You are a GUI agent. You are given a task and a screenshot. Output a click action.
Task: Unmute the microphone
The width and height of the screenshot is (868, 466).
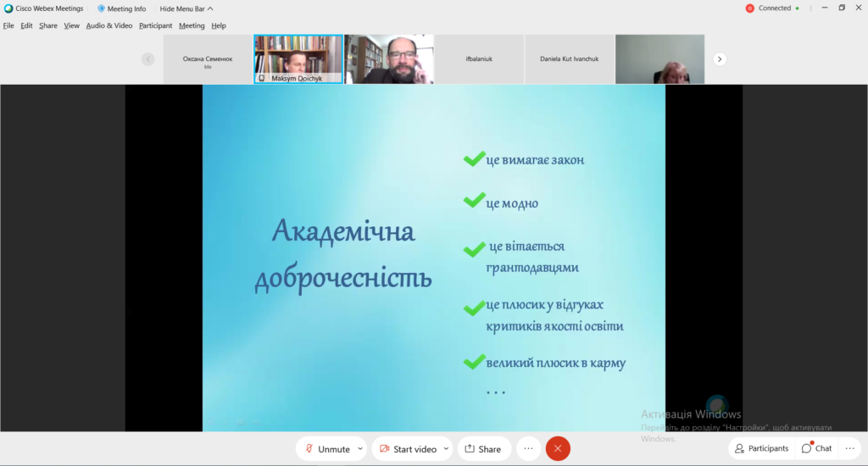pos(327,448)
